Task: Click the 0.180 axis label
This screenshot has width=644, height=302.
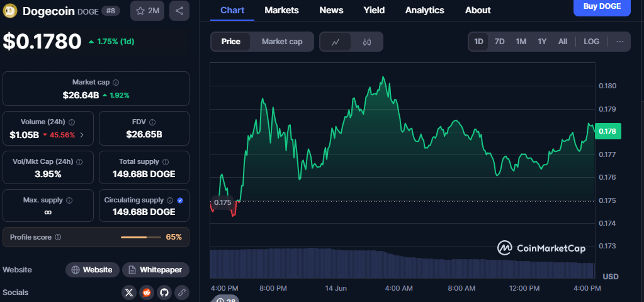Action: (x=607, y=86)
